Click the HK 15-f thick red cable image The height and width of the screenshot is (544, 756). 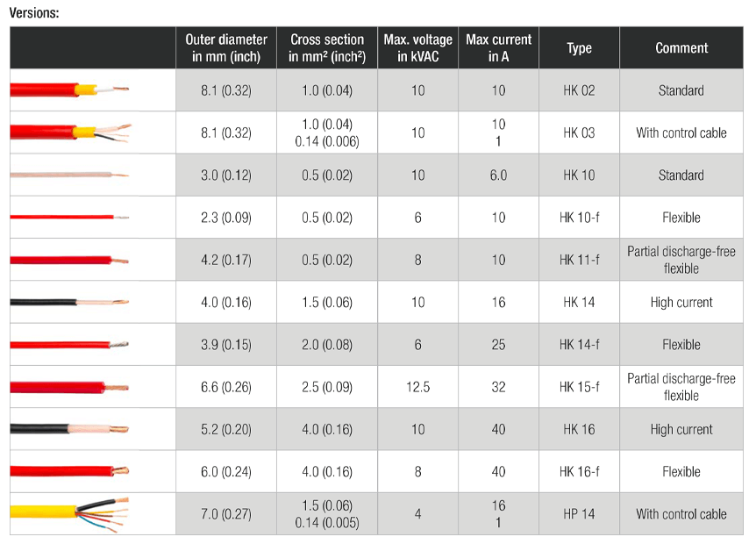tap(69, 387)
